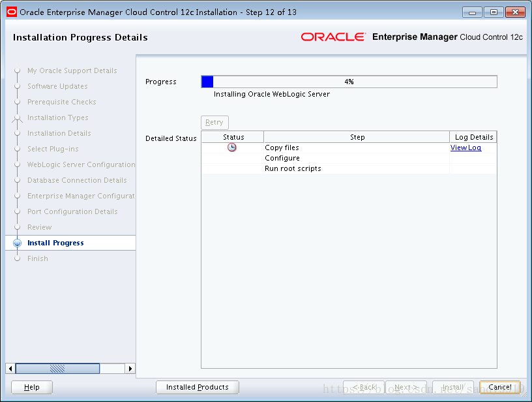This screenshot has width=532, height=402.
Task: Select the Finish step
Action: pyautogui.click(x=38, y=258)
